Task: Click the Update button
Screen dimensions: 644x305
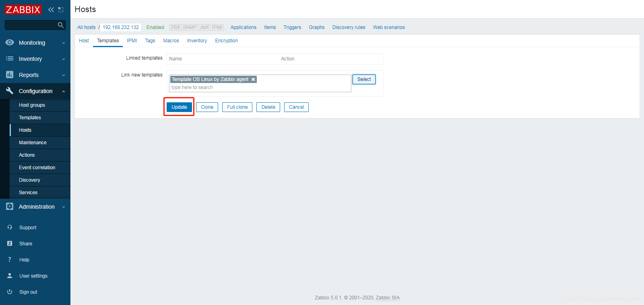Action: [179, 107]
